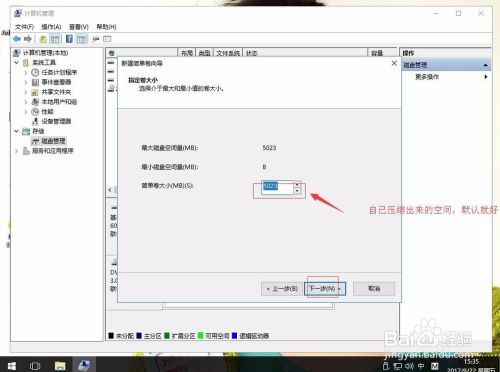The width and height of the screenshot is (500, 372).
Task: Select 磁盘管理 in the left tree
Action: (53, 141)
